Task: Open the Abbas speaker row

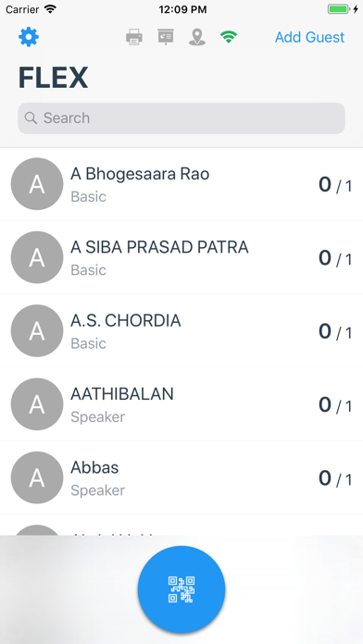Action: click(x=181, y=477)
